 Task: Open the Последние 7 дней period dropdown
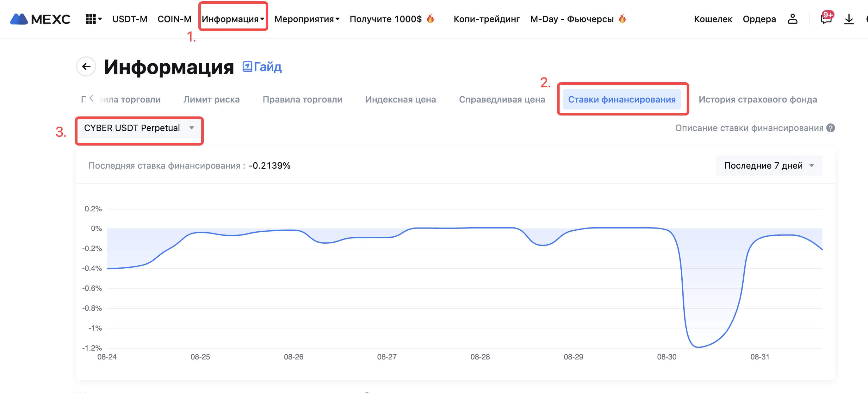point(769,165)
